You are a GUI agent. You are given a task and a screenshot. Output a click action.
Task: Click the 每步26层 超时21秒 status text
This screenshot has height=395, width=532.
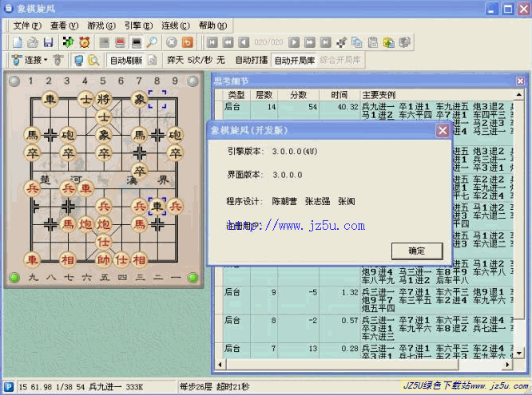click(214, 386)
